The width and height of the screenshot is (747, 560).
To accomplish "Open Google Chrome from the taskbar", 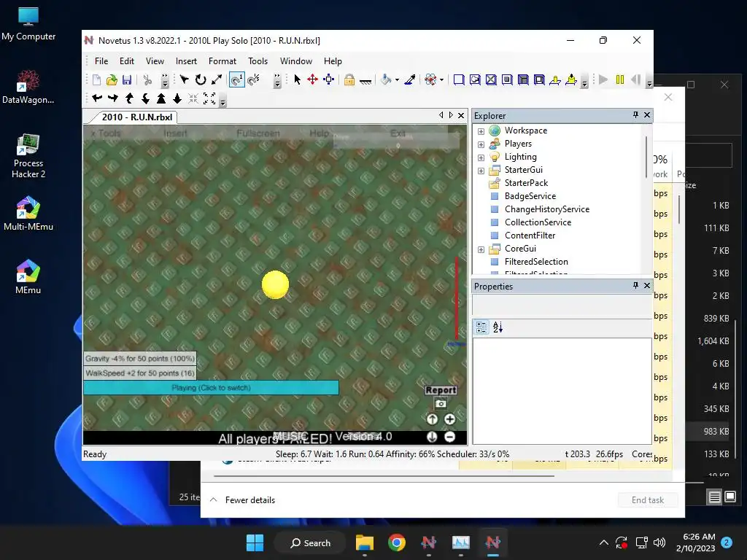I will 397,542.
